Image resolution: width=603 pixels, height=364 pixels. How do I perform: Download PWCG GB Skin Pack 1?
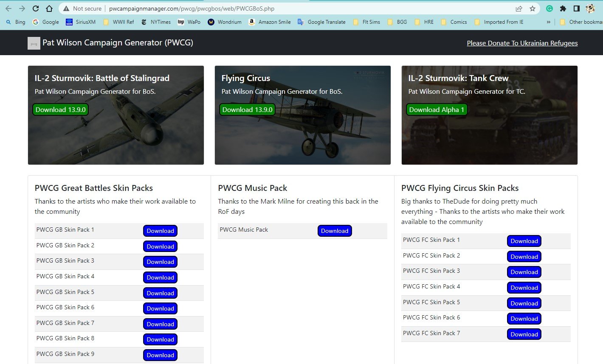(160, 231)
